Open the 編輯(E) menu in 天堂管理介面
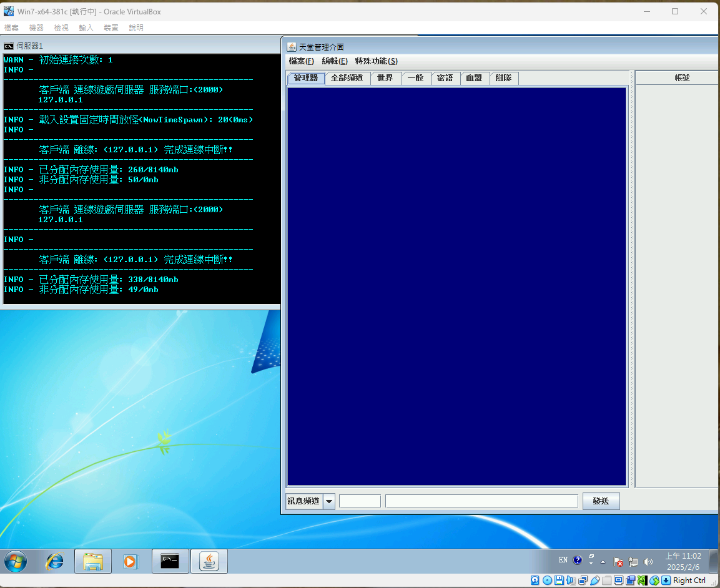Image resolution: width=720 pixels, height=588 pixels. (x=335, y=61)
